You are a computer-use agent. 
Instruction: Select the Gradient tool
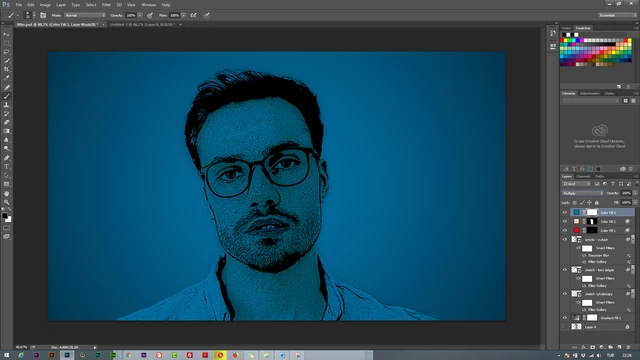point(6,131)
